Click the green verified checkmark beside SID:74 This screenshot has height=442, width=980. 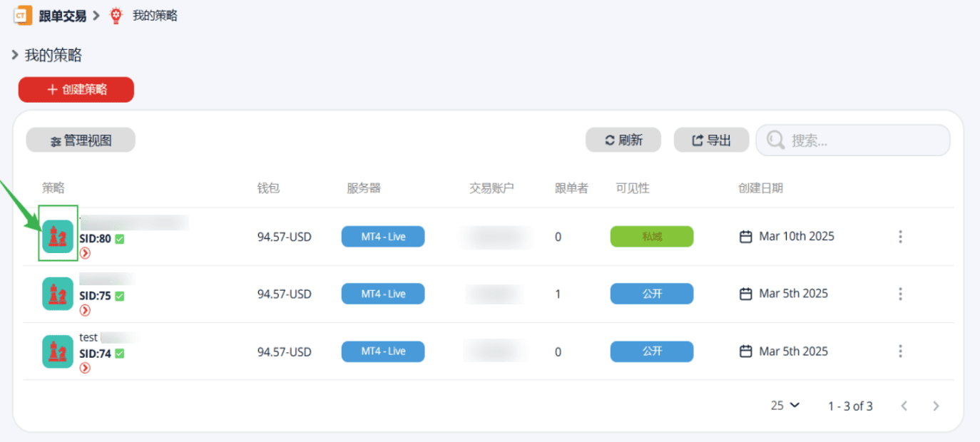click(x=120, y=354)
